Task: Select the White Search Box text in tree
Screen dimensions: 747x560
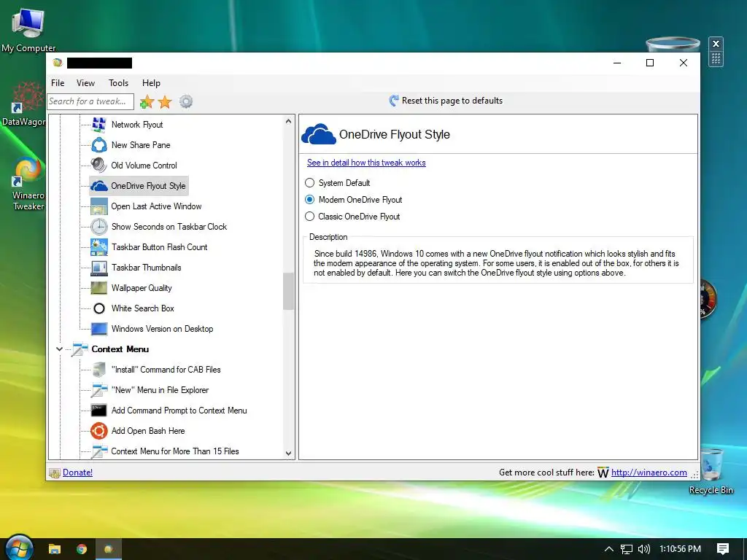Action: point(143,308)
